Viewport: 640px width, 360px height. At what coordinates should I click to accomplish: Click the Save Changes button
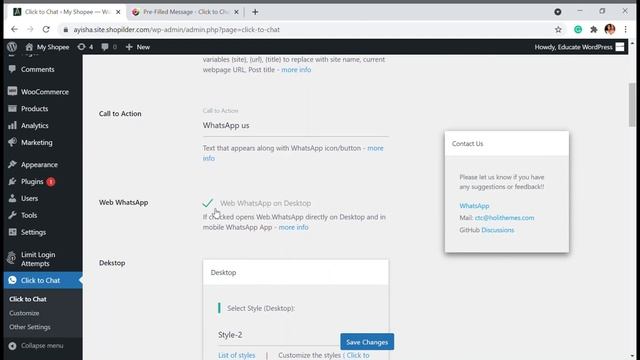(x=367, y=342)
